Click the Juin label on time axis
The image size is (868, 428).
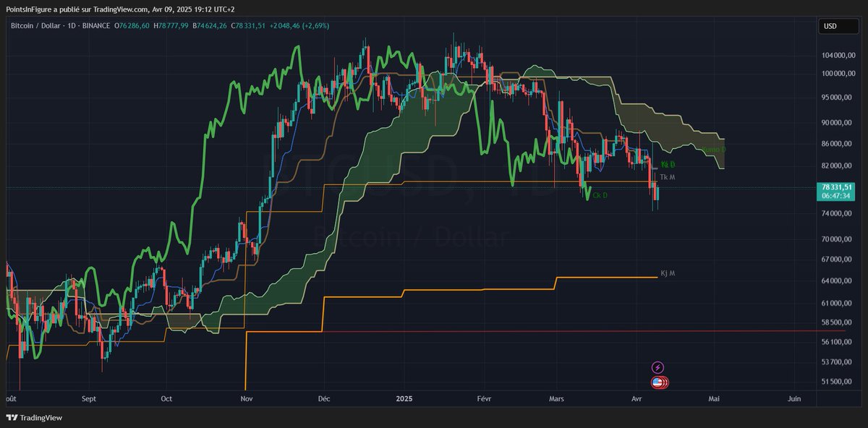[x=793, y=398]
